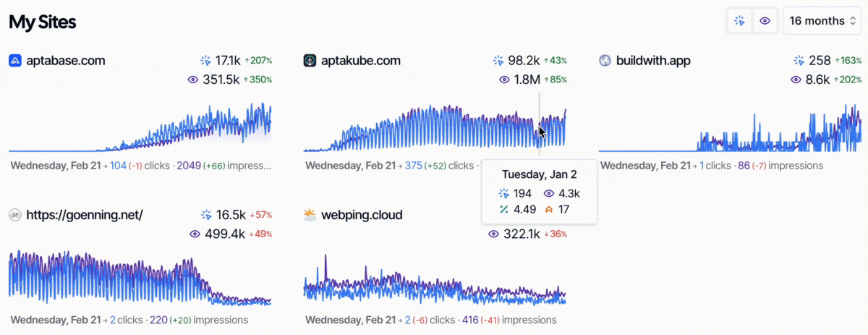The image size is (868, 335).
Task: Toggle the clicks metric button in header
Action: click(739, 21)
